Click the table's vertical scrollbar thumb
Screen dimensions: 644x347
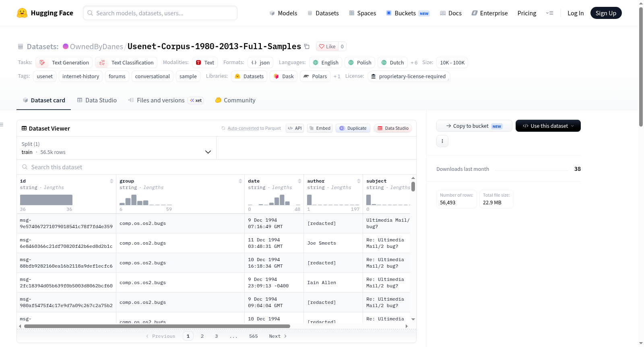click(x=413, y=187)
